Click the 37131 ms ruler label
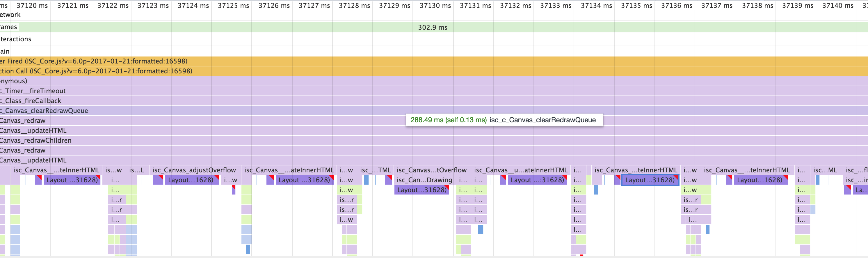The width and height of the screenshot is (868, 258). click(475, 6)
